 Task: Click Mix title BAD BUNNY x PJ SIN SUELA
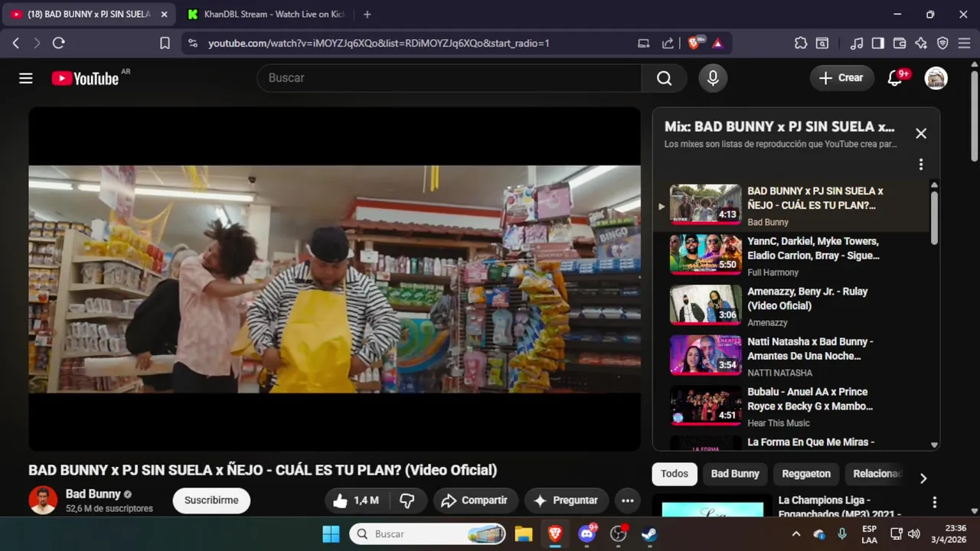(779, 127)
